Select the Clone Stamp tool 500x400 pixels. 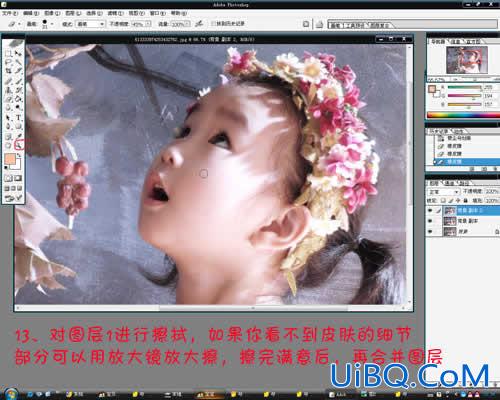(9, 90)
